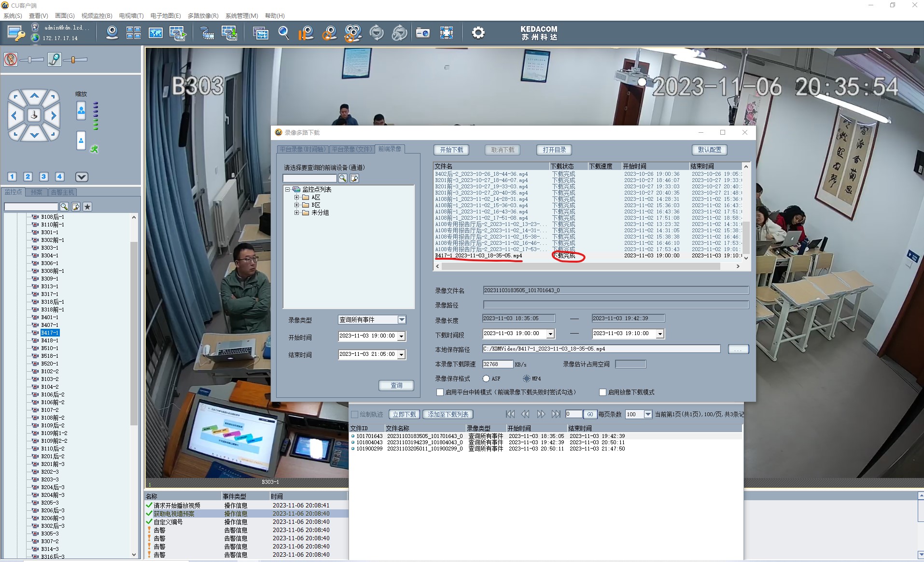Click the login key-and-monitor icon in toolbar
The height and width of the screenshot is (562, 924).
16,33
